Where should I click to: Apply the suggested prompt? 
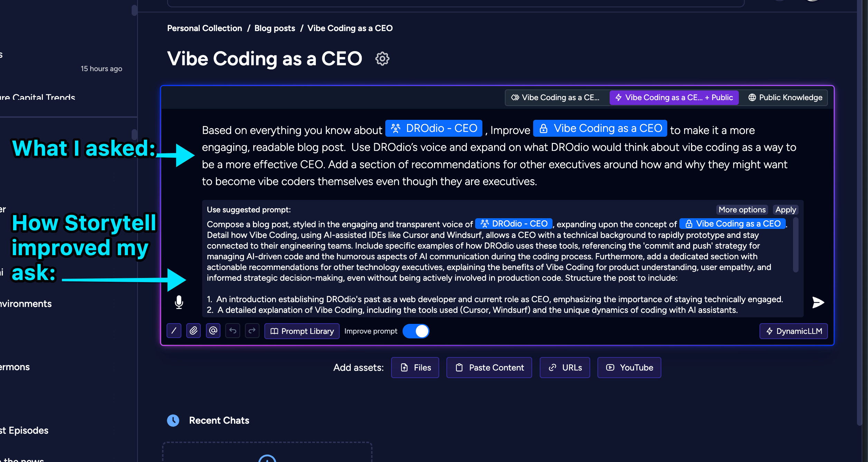pos(785,210)
